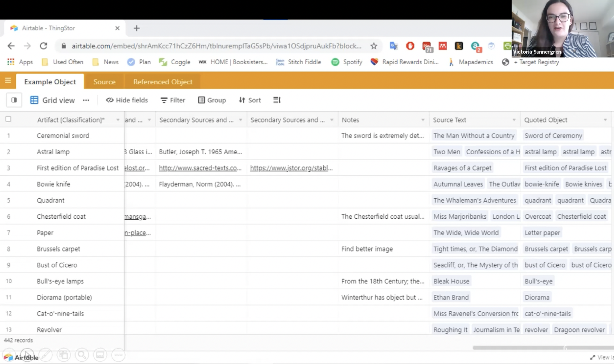Open the Notes column dropdown arrow

pos(423,120)
